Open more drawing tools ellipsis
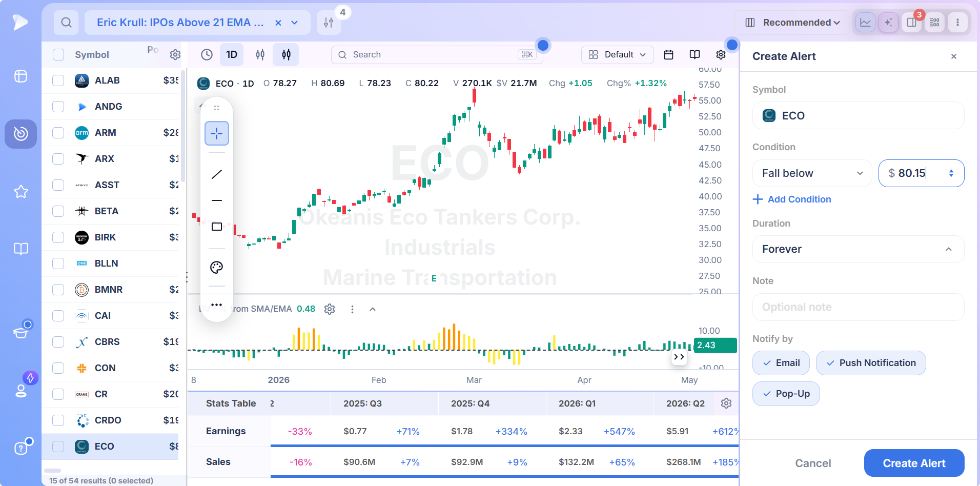 click(217, 305)
